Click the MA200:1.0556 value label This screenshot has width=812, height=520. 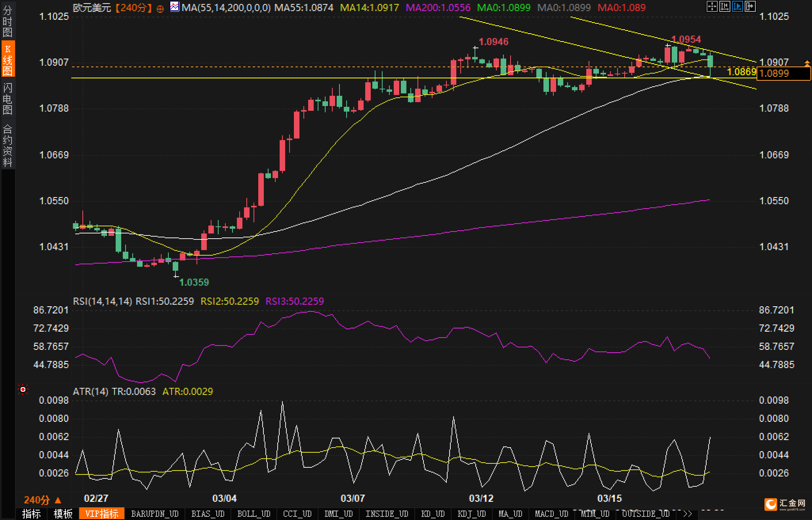click(x=438, y=8)
